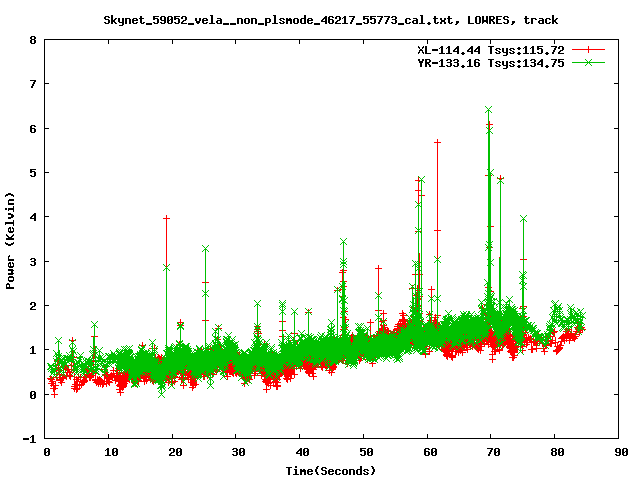Viewport: 640px width, 480px height.
Task: Click the plot title text at top
Action: tap(331, 19)
